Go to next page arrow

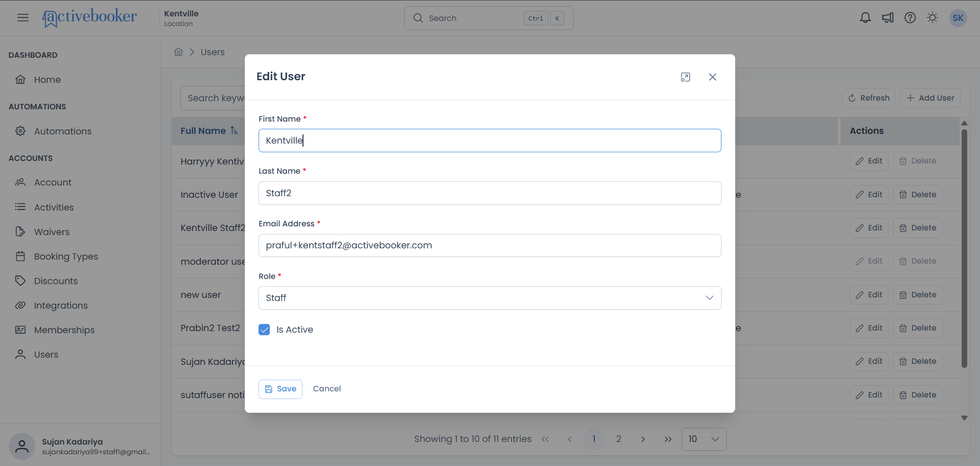643,439
